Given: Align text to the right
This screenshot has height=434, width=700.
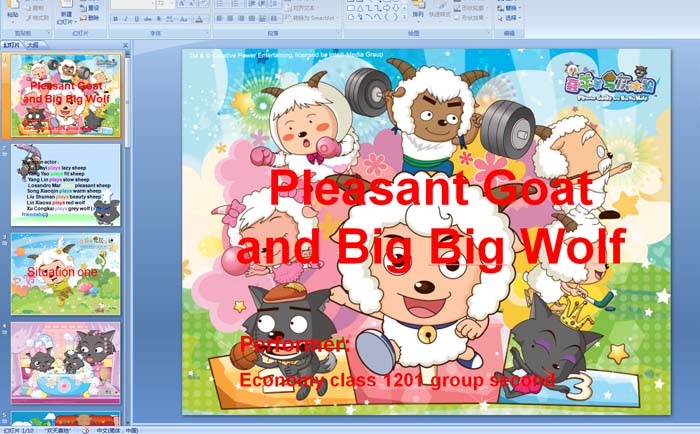Looking at the screenshot, I should pyautogui.click(x=241, y=18).
